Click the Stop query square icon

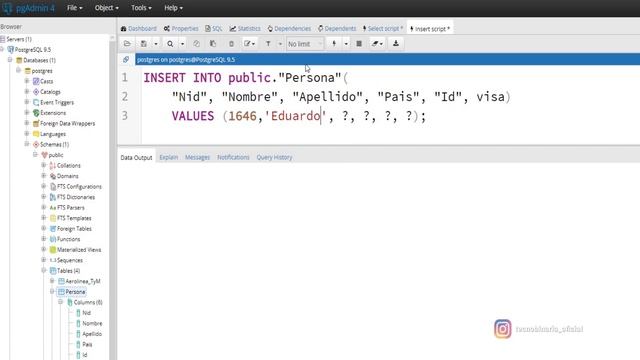(x=359, y=44)
